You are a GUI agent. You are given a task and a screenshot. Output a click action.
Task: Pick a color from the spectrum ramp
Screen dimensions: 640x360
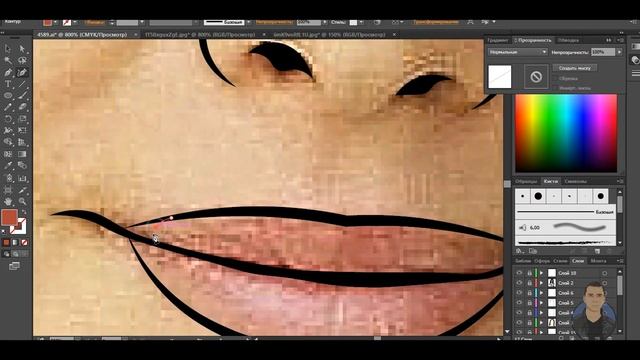[x=566, y=133]
